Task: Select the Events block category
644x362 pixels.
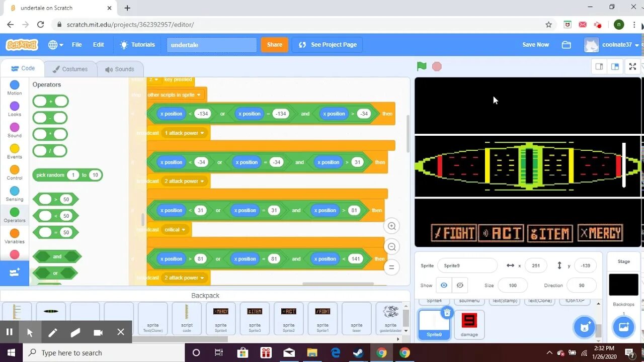Action: tap(15, 151)
